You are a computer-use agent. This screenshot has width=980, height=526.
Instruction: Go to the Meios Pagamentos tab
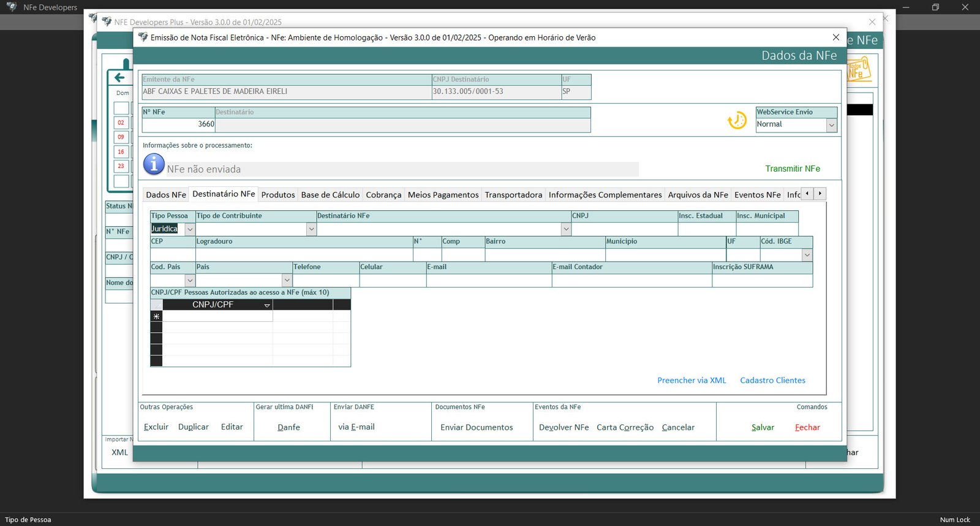[443, 195]
